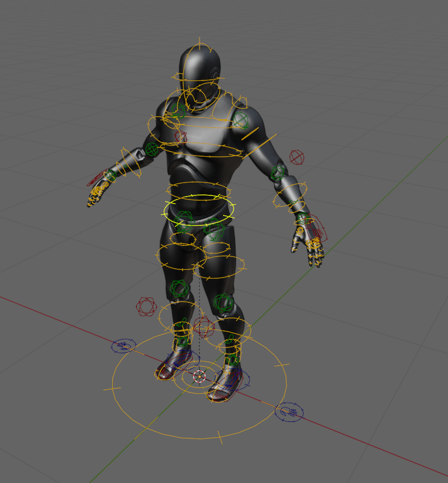Click the red sphere control between the ankles
The image size is (448, 483).
click(x=203, y=327)
